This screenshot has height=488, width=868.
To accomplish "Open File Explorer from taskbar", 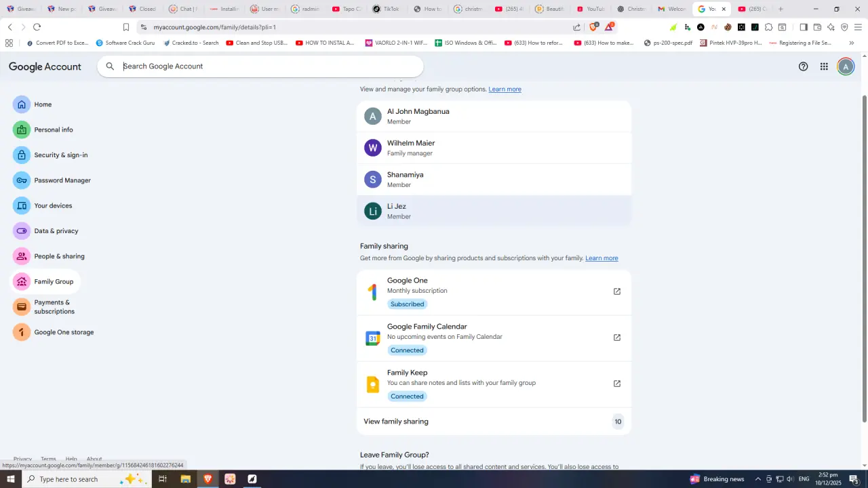I will click(x=185, y=479).
